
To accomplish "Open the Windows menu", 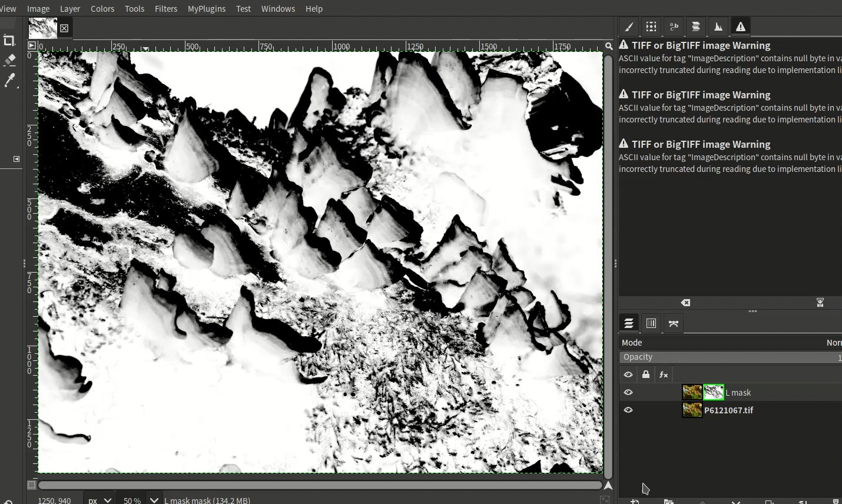I will tap(278, 9).
